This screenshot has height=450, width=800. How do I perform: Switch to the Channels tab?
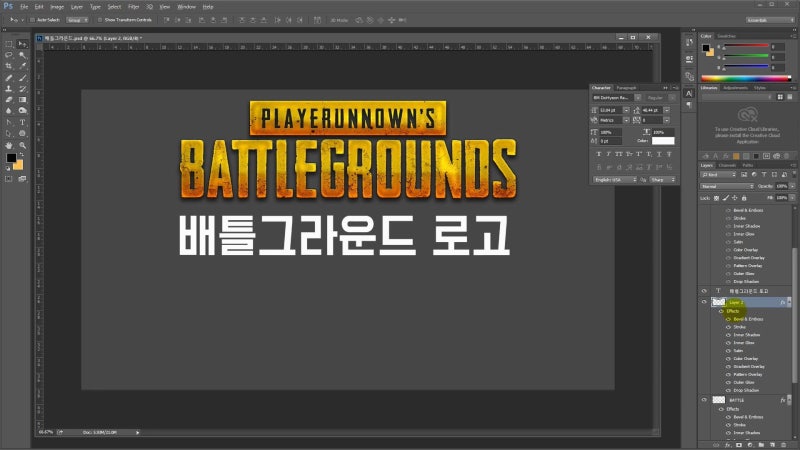tap(727, 165)
